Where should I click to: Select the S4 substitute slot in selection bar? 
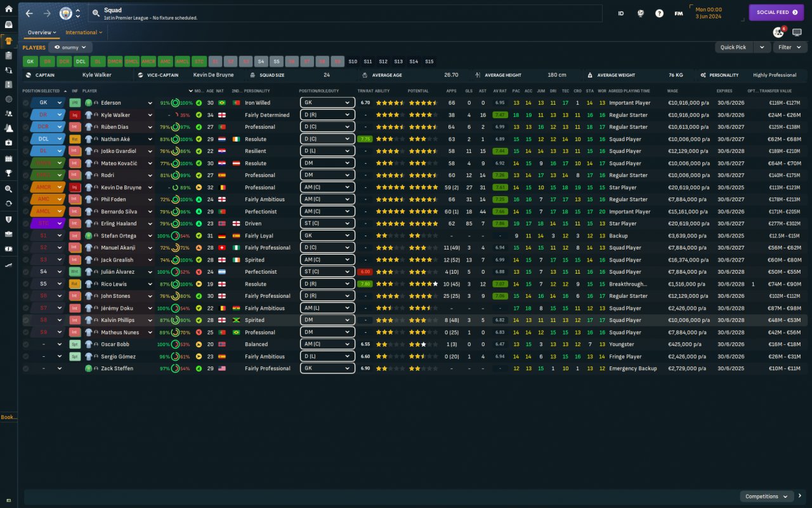point(260,62)
